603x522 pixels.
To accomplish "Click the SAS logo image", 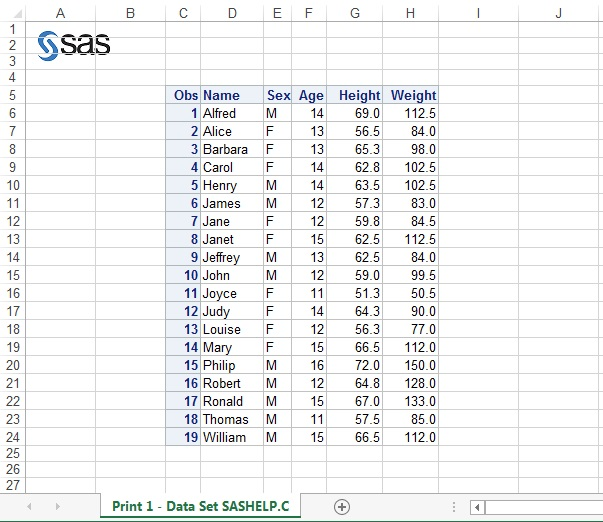I will [x=73, y=44].
